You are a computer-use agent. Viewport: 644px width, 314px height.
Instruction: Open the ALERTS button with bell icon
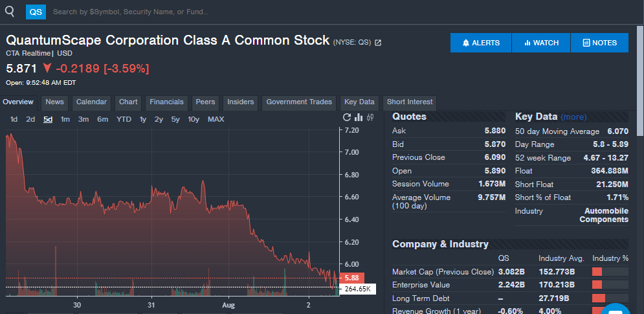coord(480,43)
